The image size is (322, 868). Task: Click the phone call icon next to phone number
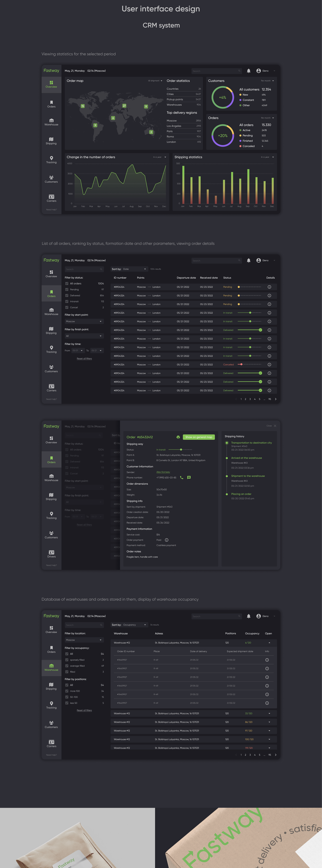pos(182,478)
